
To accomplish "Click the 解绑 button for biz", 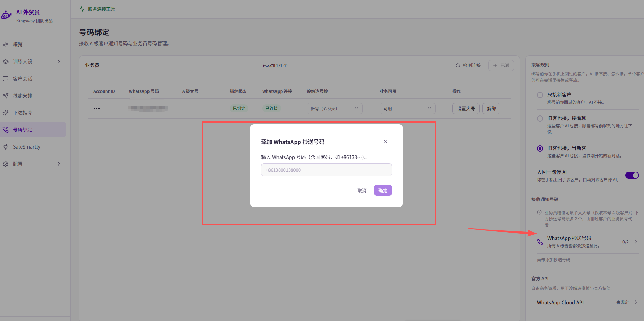I will point(491,109).
